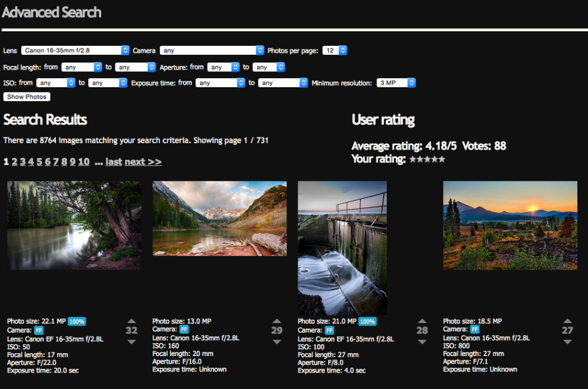
Task: Open the ISO to dropdown
Action: tap(108, 83)
